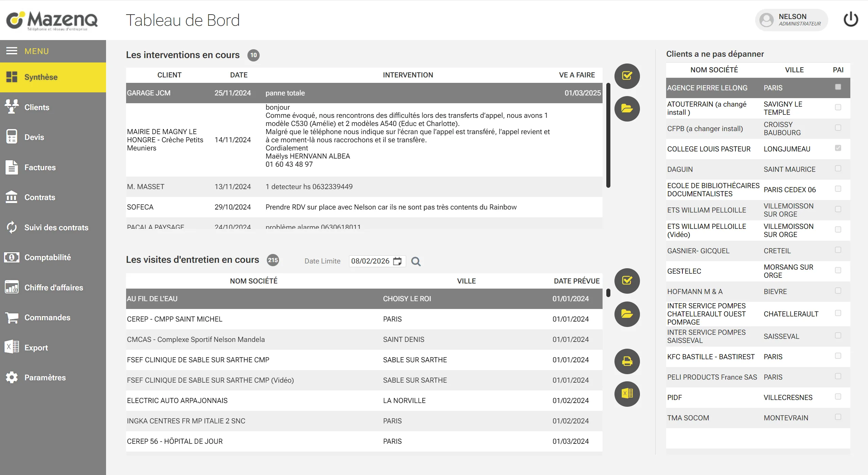Click the search magnifier next to Date Limite
The height and width of the screenshot is (475, 868).
(416, 261)
